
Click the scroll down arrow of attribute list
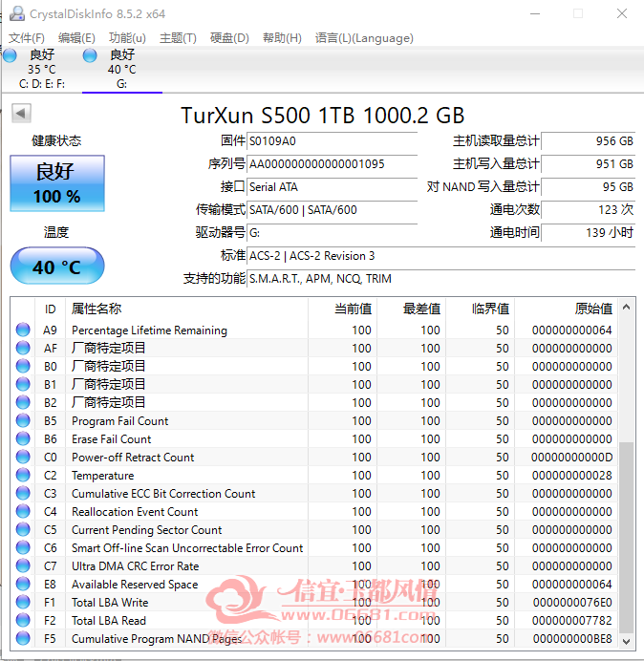coord(626,641)
